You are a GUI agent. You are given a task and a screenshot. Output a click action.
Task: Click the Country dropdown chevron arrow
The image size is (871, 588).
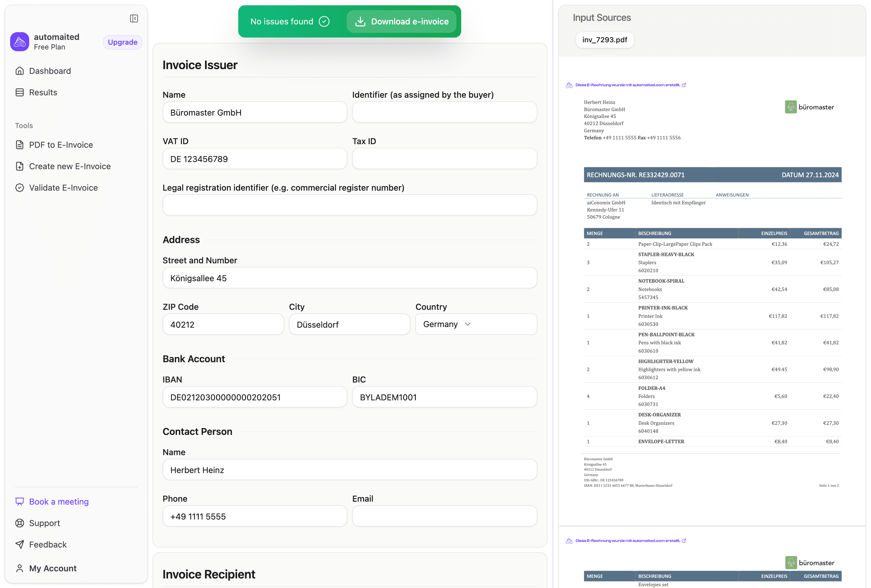click(x=468, y=324)
